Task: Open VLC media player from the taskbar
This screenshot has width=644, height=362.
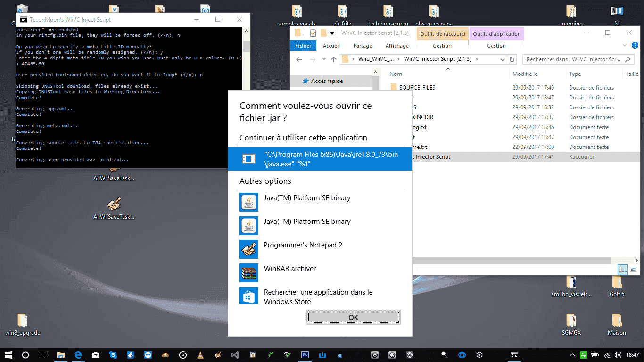Action: pyautogui.click(x=200, y=355)
